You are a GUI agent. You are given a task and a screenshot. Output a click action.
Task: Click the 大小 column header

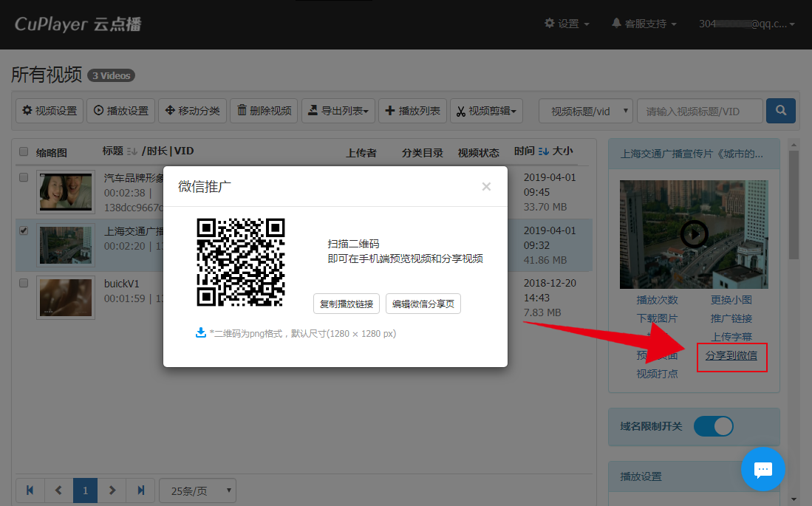click(563, 151)
